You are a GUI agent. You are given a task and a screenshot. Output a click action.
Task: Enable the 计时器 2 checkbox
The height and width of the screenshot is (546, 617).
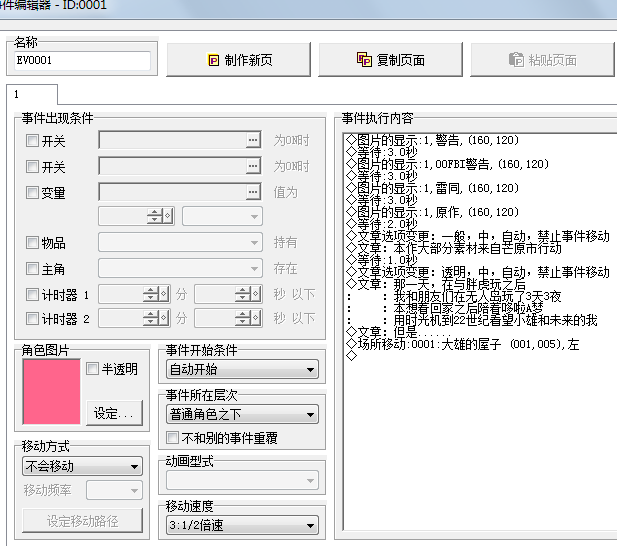(x=32, y=318)
